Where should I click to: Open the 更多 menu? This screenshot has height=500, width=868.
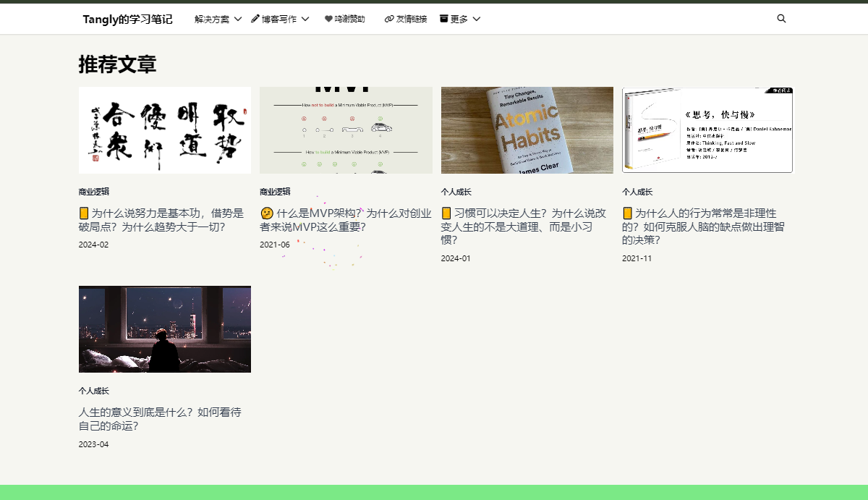460,19
